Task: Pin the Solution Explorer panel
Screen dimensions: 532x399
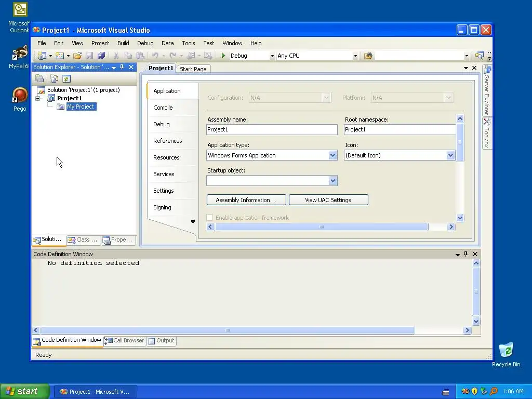Action: pyautogui.click(x=122, y=67)
